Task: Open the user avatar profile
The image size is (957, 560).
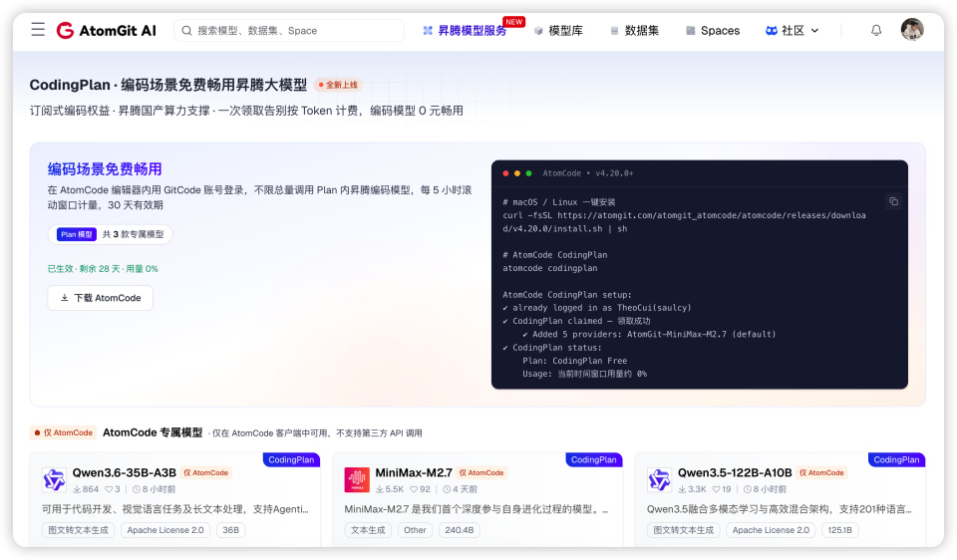Action: (x=912, y=29)
